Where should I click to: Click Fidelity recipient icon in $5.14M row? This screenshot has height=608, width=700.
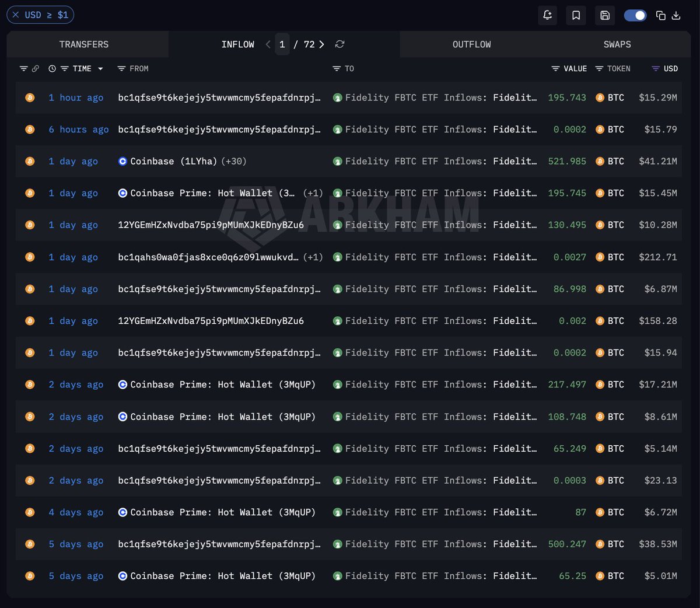click(337, 449)
